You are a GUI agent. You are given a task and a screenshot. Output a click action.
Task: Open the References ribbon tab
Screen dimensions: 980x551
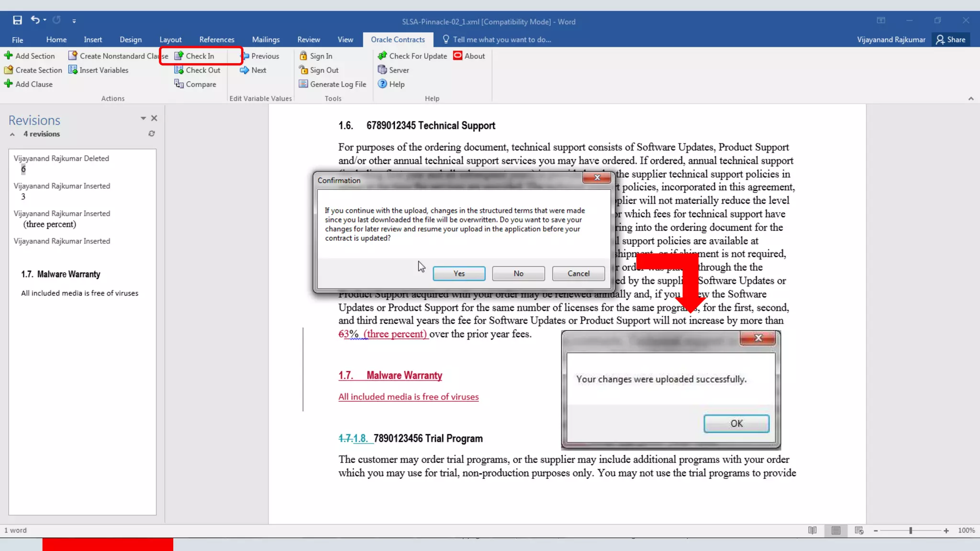click(x=217, y=40)
